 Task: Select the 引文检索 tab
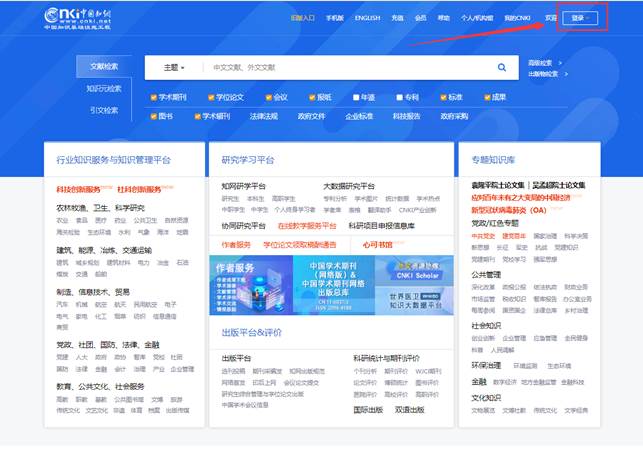[x=103, y=110]
